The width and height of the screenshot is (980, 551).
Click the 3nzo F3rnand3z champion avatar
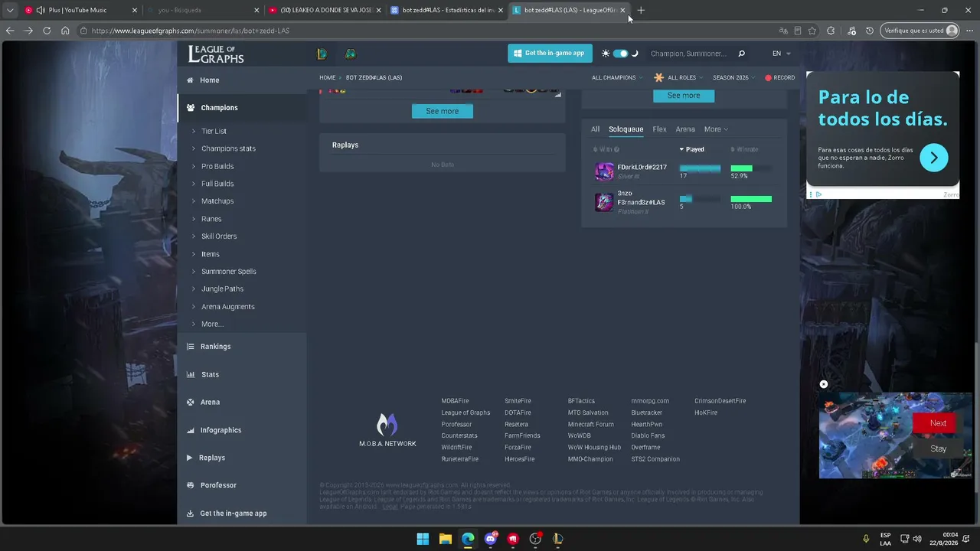click(x=605, y=202)
